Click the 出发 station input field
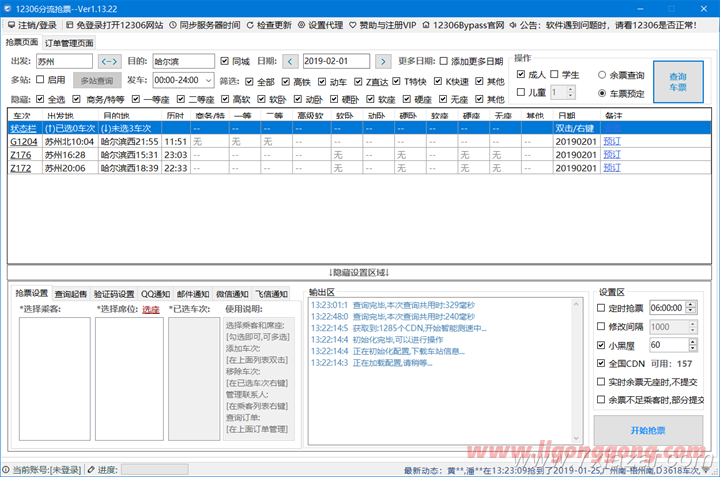The height and width of the screenshot is (477, 720). coord(64,61)
